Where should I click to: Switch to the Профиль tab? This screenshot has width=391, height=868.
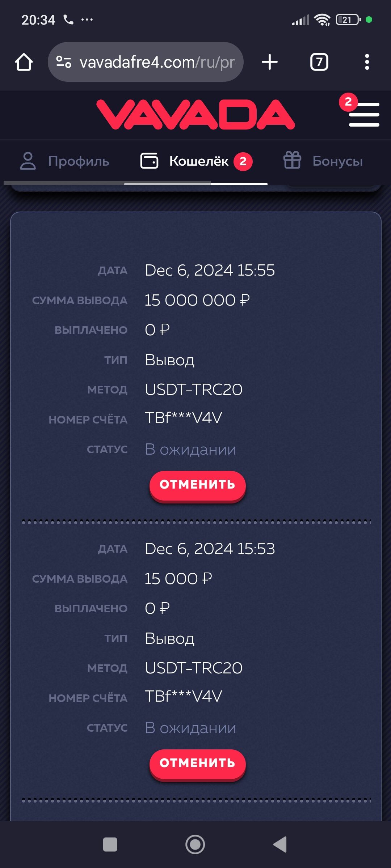coord(79,161)
